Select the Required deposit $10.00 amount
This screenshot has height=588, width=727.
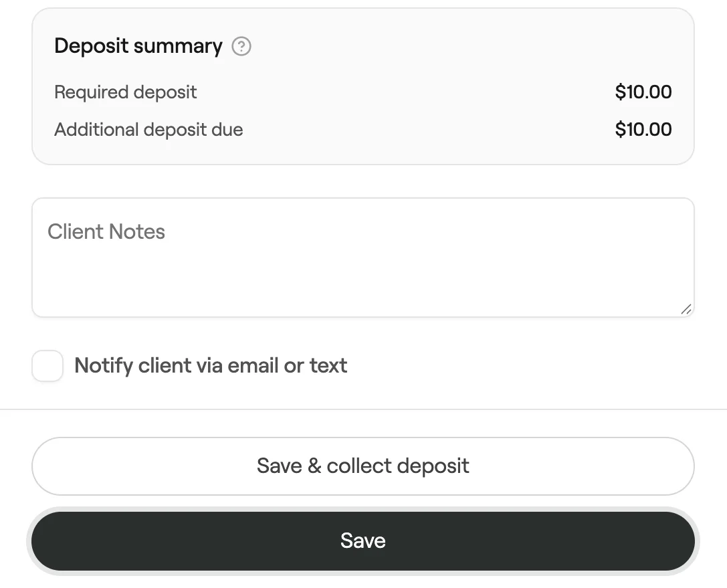[x=643, y=92]
